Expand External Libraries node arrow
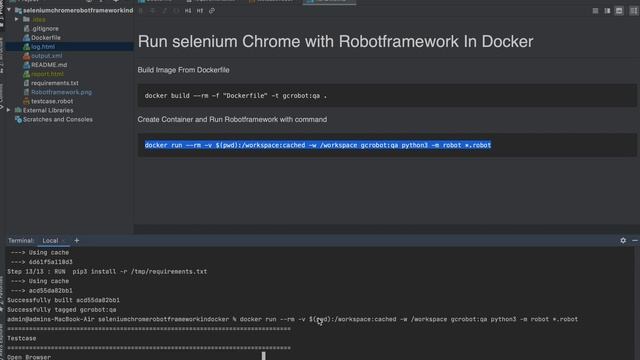 click(9, 110)
